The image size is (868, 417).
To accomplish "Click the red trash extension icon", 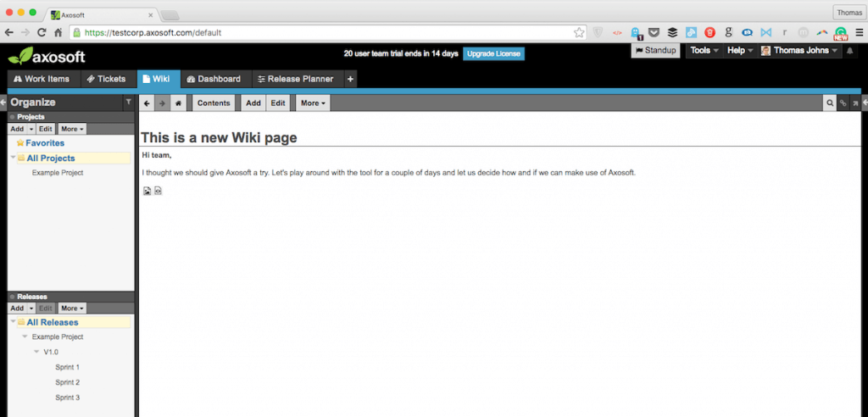I will (709, 33).
